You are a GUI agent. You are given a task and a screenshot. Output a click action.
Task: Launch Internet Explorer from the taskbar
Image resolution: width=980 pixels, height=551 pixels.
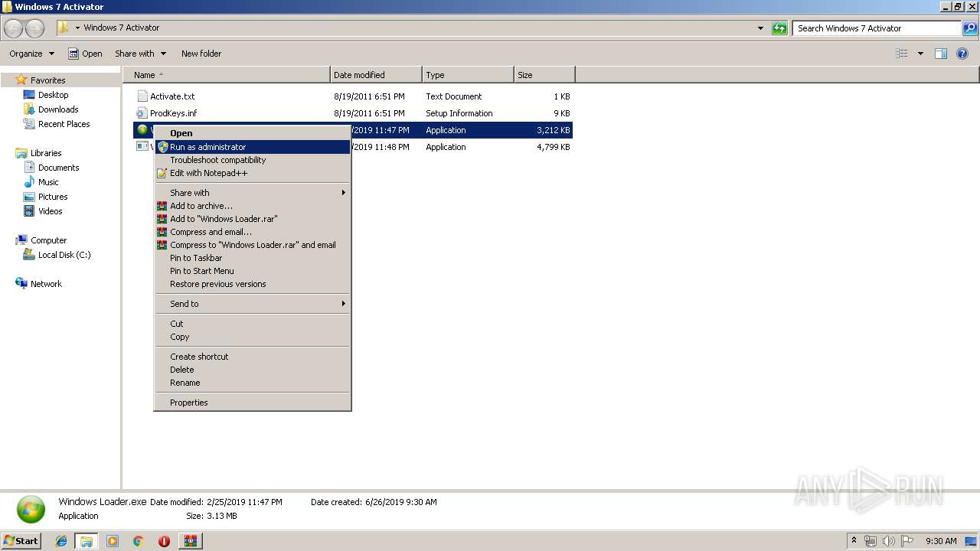tap(61, 541)
